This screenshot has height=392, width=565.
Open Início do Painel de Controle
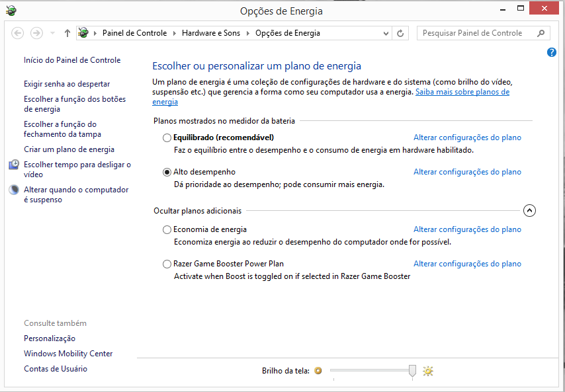(72, 60)
